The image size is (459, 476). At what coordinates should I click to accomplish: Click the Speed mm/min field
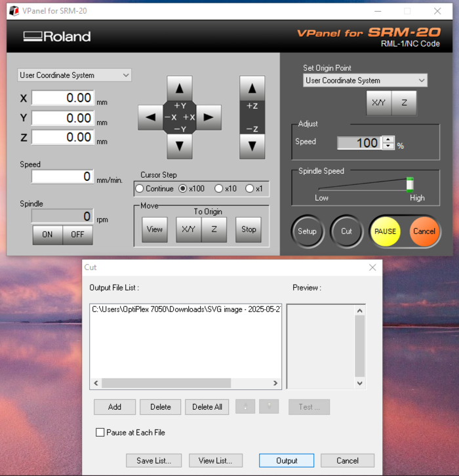(62, 176)
